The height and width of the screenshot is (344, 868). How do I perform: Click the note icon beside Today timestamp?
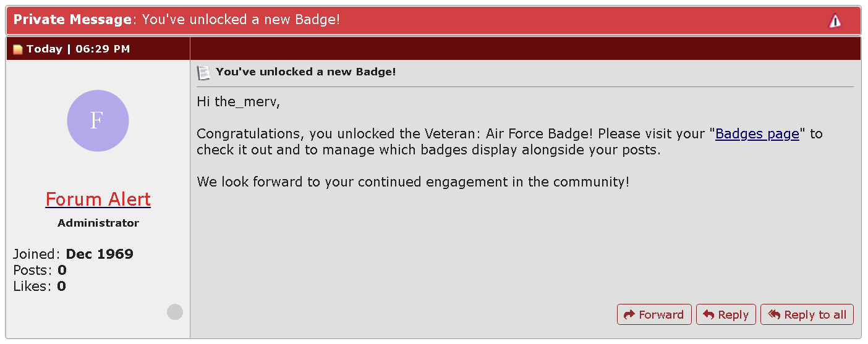(18, 49)
